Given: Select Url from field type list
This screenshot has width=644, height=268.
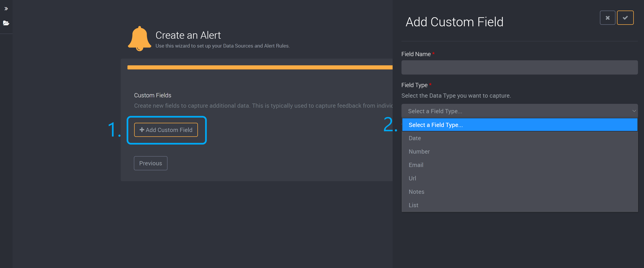Looking at the screenshot, I should click(520, 178).
